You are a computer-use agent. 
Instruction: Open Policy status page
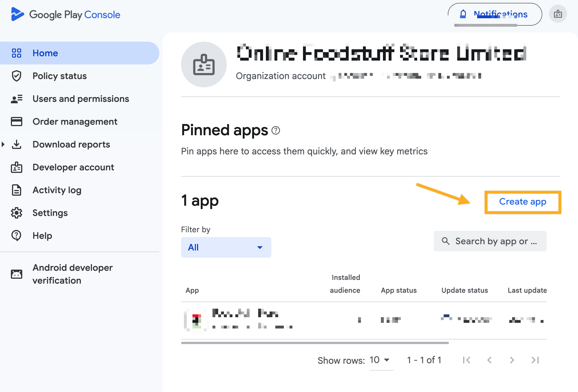tap(80, 76)
